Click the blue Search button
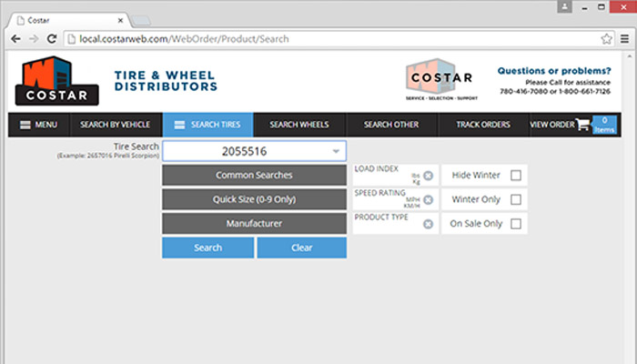Screen dimensions: 637x364 208,248
